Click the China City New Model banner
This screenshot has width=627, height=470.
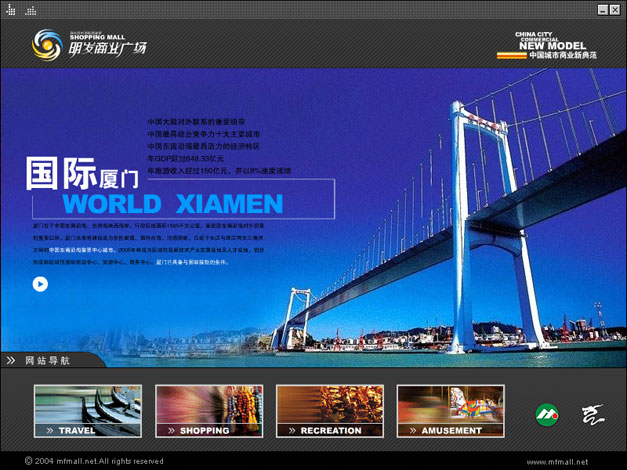pos(555,45)
